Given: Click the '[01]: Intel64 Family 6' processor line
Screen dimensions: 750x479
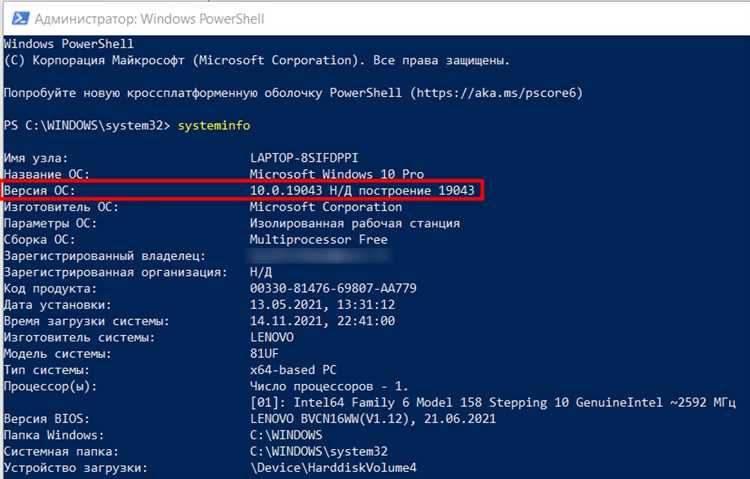Looking at the screenshot, I should (493, 402).
